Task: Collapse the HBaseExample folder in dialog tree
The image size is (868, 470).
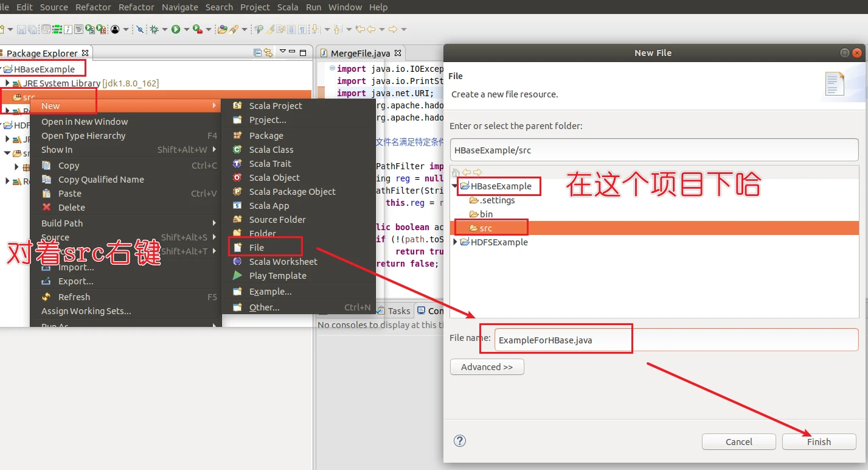Action: [x=455, y=186]
